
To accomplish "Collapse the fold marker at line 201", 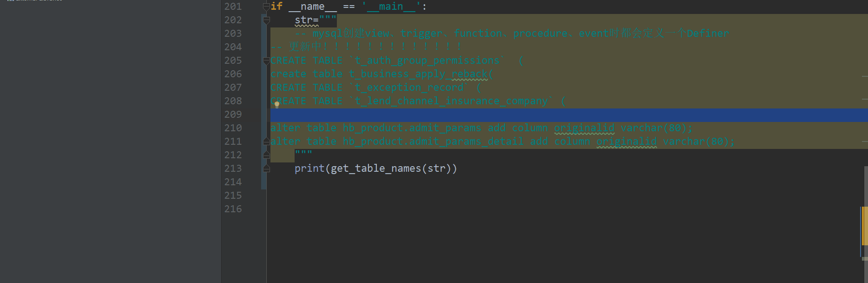I will tap(266, 7).
